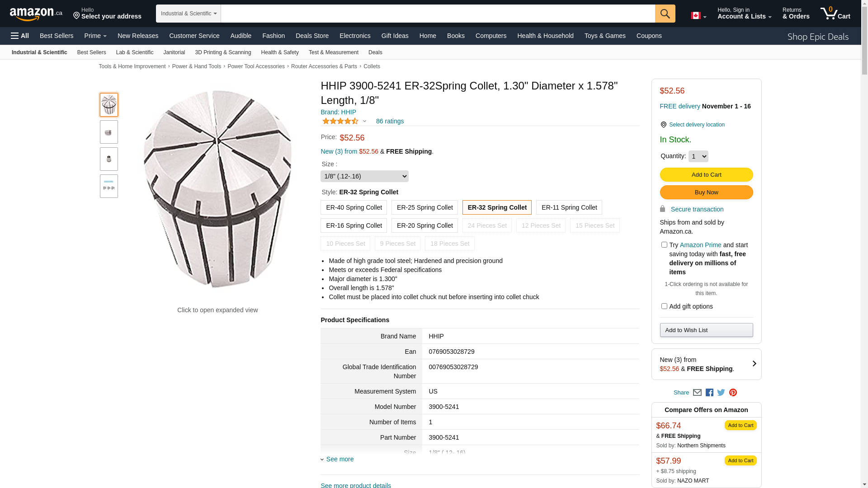This screenshot has width=868, height=488.
Task: Share via Facebook icon
Action: [x=709, y=393]
